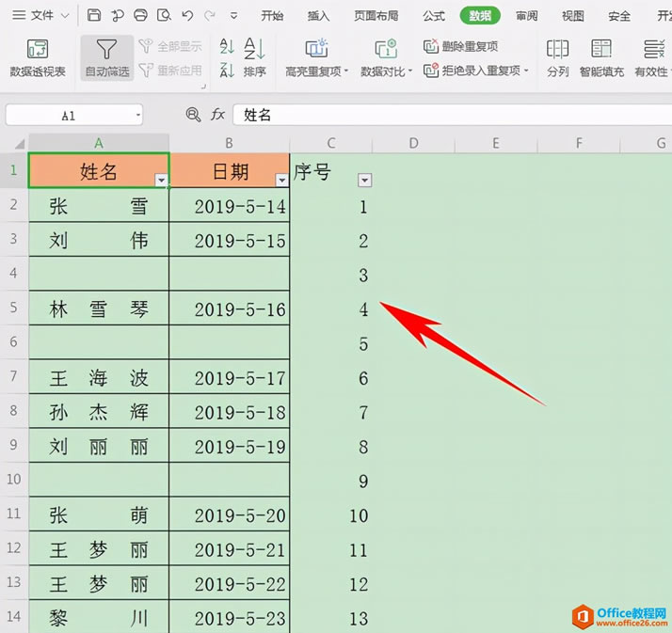Click cell containing 孙杰辉

tap(99, 411)
